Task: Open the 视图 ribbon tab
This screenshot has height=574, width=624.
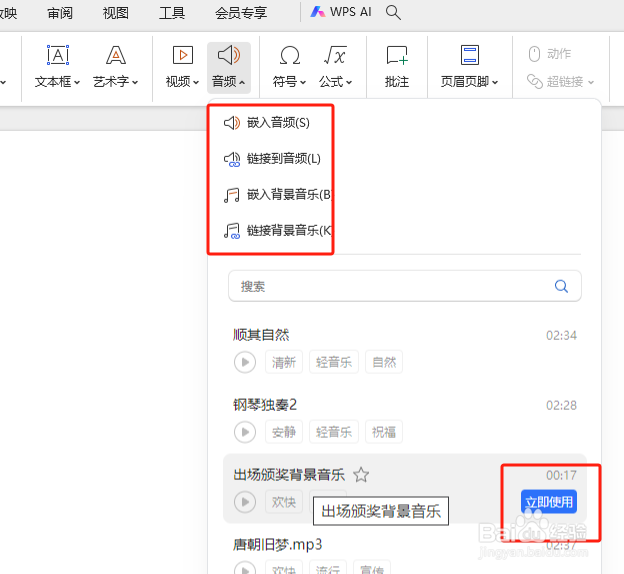Action: tap(115, 13)
